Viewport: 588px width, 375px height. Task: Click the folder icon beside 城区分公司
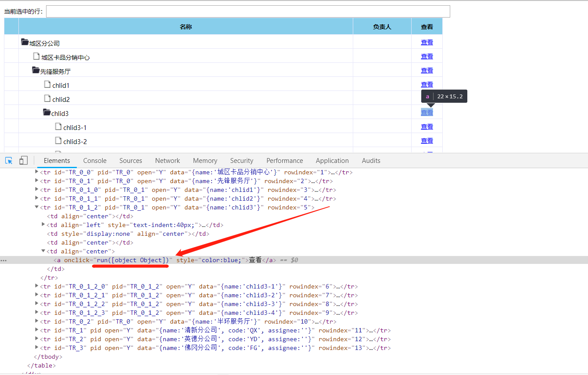point(25,42)
